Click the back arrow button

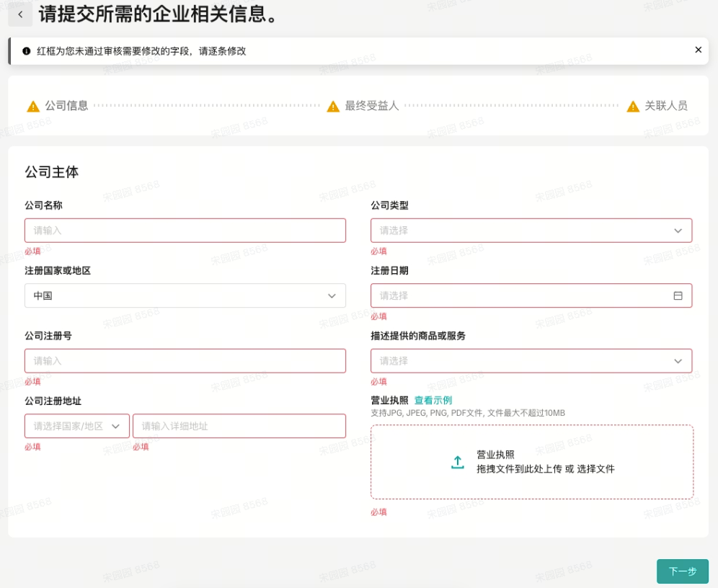point(20,14)
